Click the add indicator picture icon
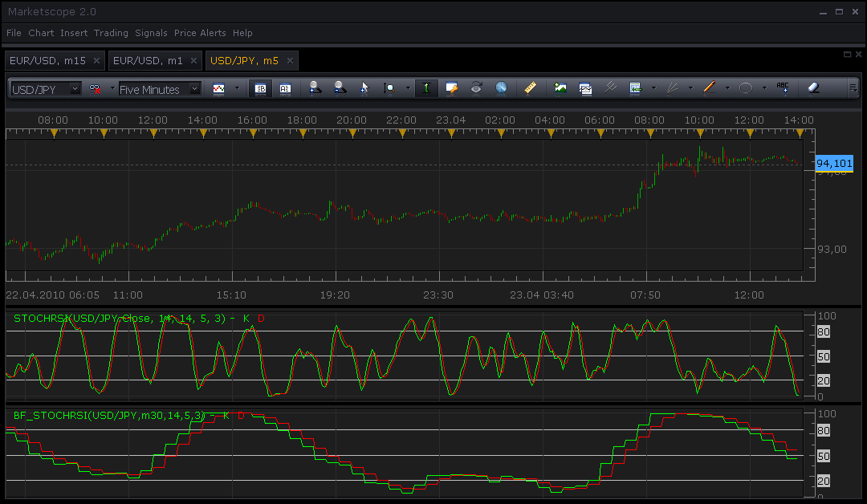Screen dimensions: 867x504 [560, 88]
